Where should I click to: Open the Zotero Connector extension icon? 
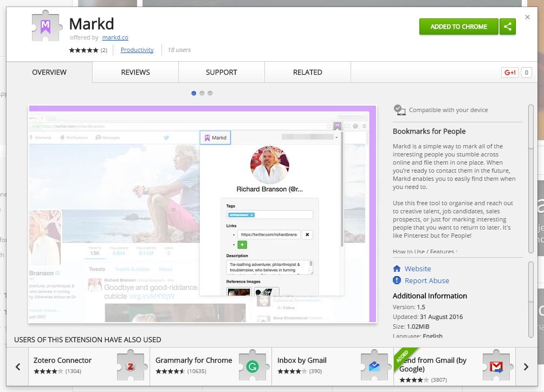tap(129, 367)
